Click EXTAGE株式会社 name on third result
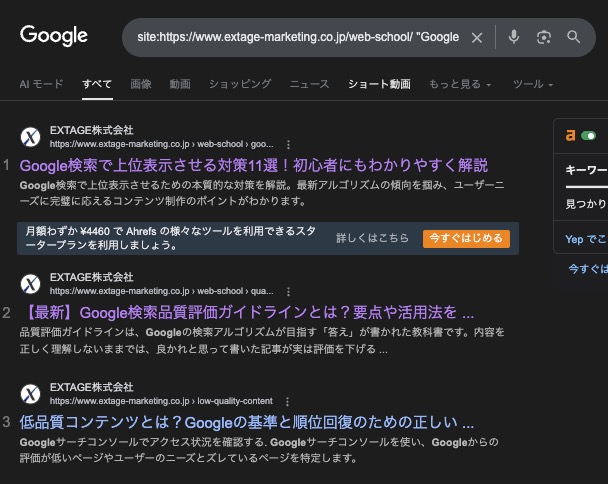 tap(92, 387)
